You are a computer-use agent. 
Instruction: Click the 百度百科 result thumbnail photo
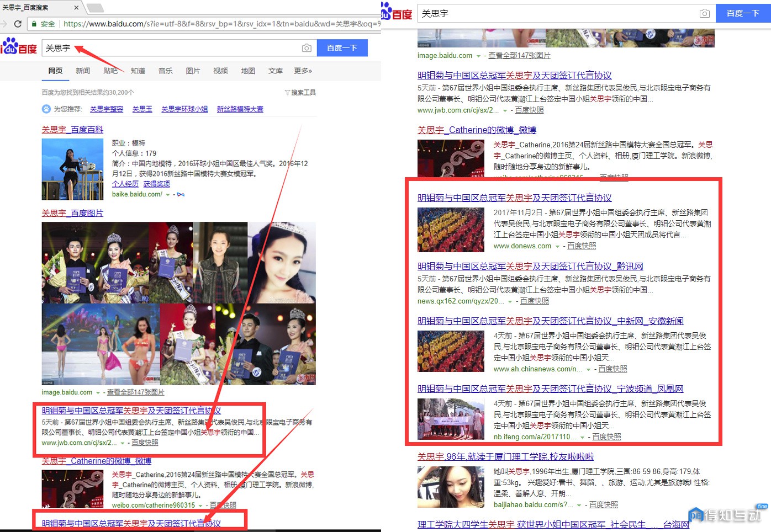(x=72, y=169)
